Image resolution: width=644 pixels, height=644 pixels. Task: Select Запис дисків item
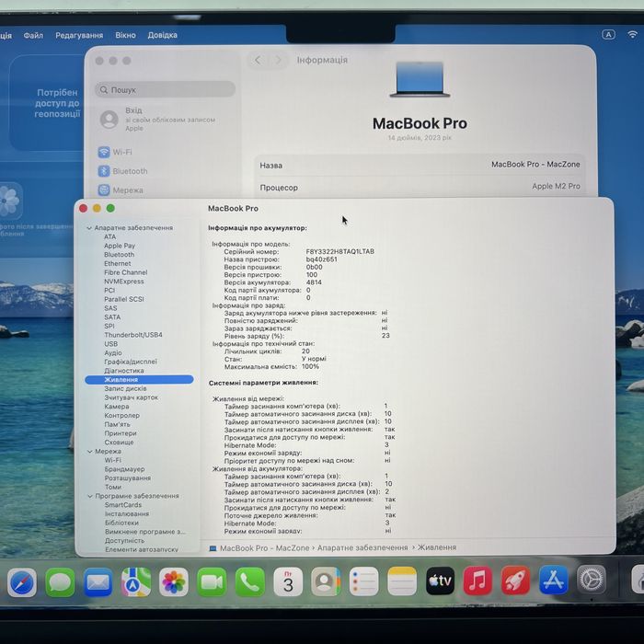click(x=125, y=388)
